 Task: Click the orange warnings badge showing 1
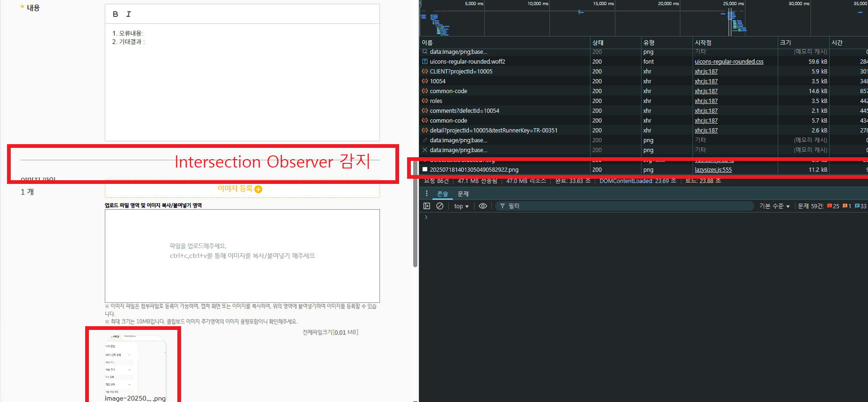pos(847,206)
